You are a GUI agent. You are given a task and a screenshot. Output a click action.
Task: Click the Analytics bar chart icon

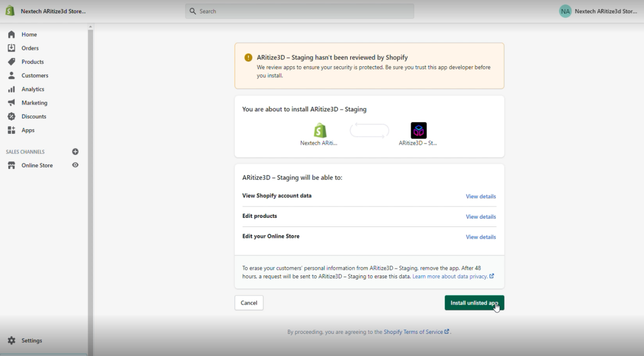(11, 89)
